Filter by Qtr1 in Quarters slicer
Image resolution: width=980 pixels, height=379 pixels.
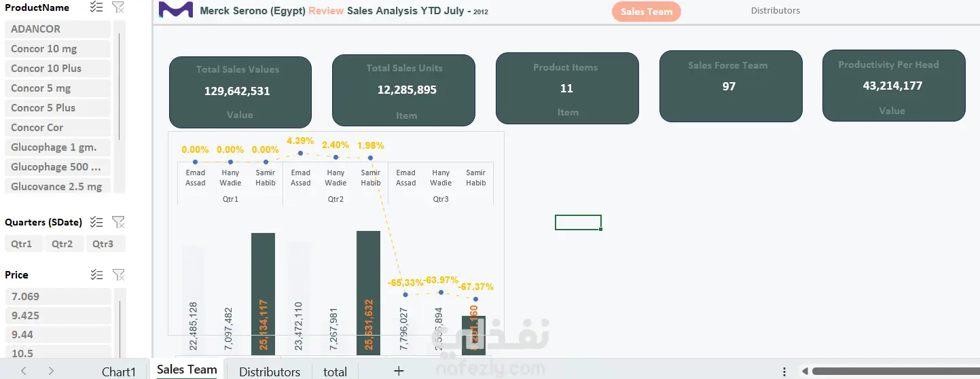(22, 244)
